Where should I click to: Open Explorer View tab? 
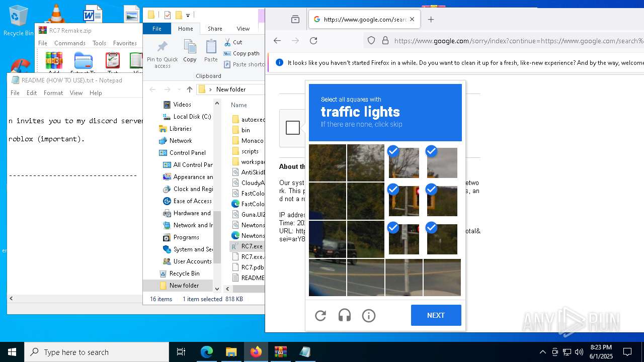pyautogui.click(x=243, y=29)
